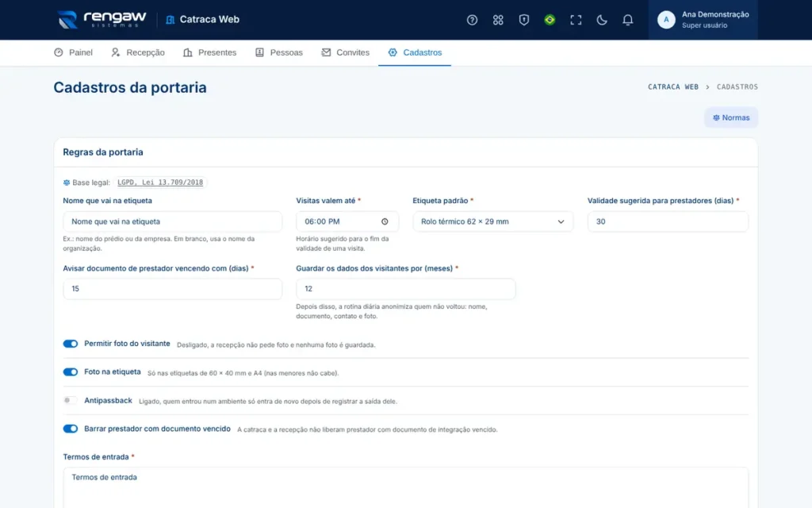Screen dimensions: 812x508
Task: Click Guardar dados dos visitantes months field
Action: 405,289
